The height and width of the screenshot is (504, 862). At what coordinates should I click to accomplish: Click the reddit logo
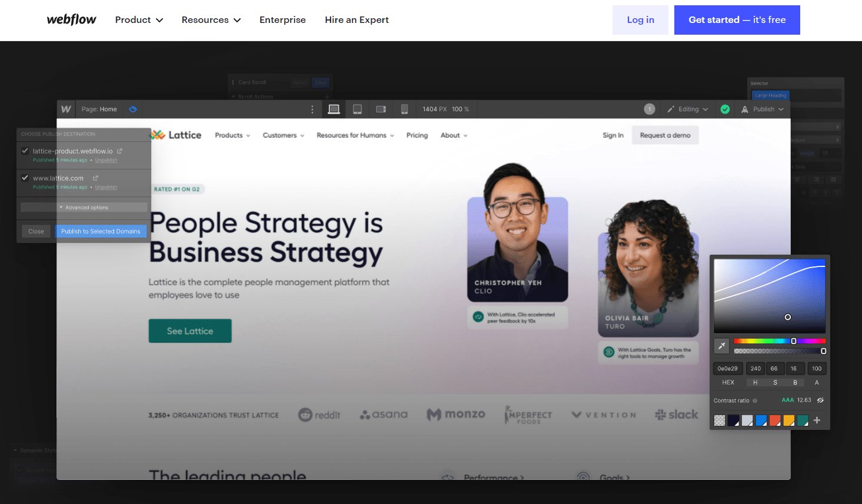point(319,415)
